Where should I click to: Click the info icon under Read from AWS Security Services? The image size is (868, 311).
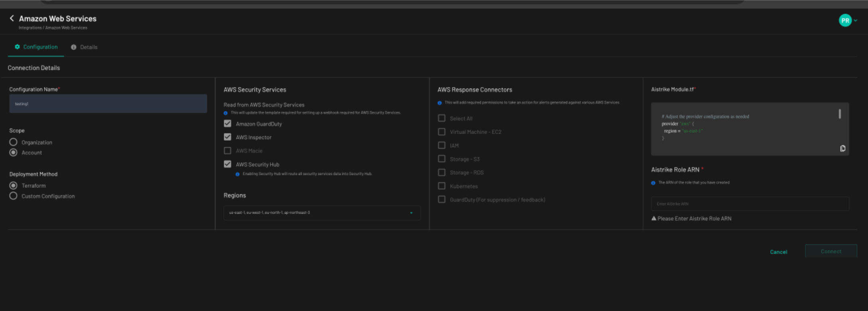tap(226, 113)
